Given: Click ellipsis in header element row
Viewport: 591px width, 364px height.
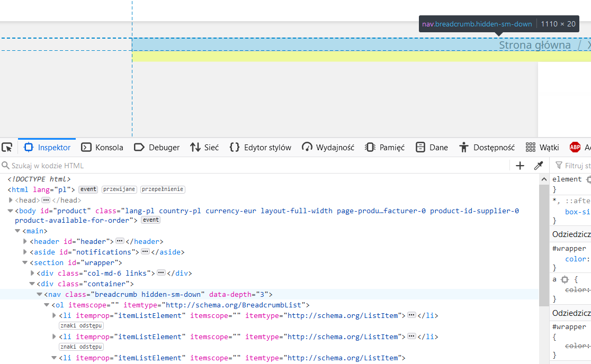Looking at the screenshot, I should pyautogui.click(x=120, y=241).
